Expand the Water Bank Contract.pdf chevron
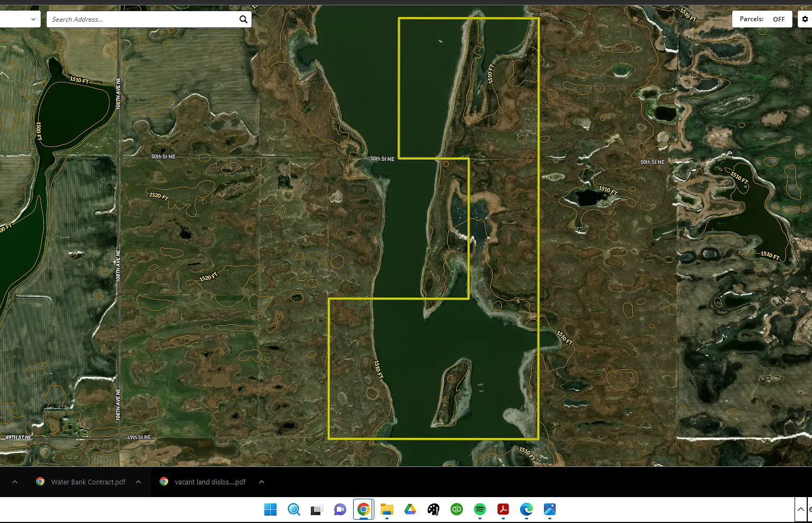This screenshot has height=523, width=812. point(137,482)
